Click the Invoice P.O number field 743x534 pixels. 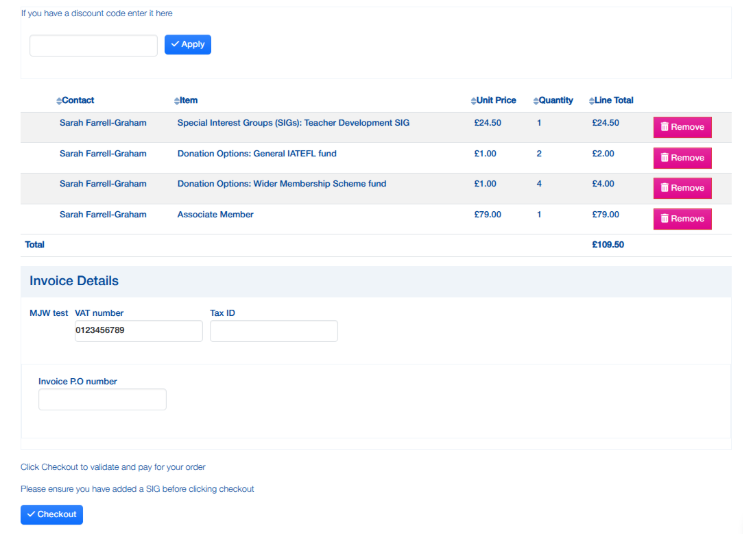click(x=102, y=399)
